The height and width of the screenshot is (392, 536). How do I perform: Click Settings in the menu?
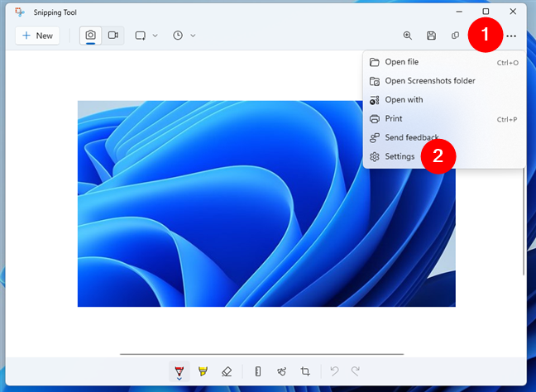[x=400, y=156]
